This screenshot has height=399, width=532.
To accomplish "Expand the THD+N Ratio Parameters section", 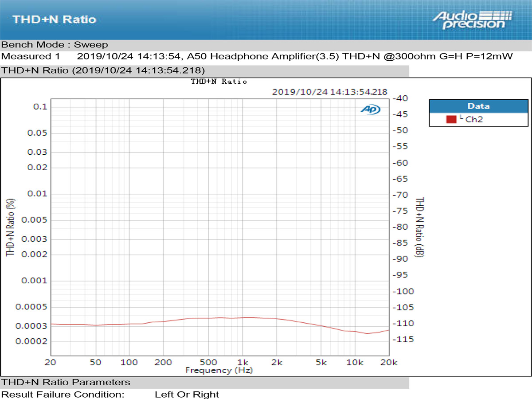I will [x=66, y=382].
